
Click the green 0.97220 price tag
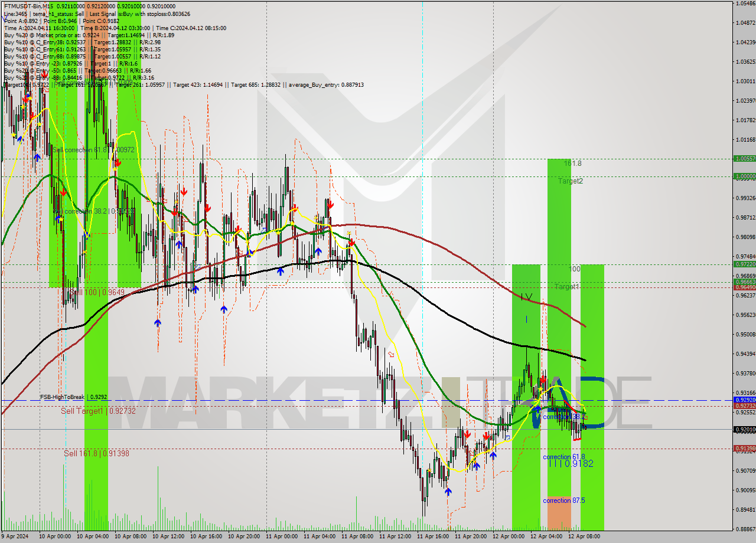tap(744, 264)
